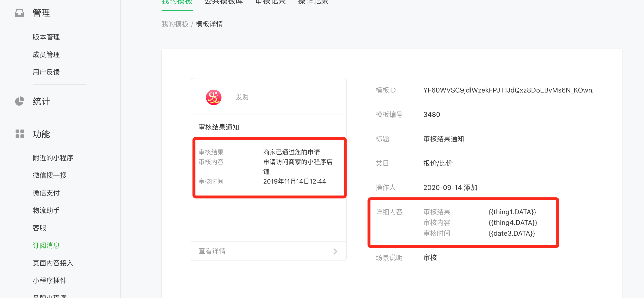Open 版本管理 in sidebar
Image resolution: width=644 pixels, height=298 pixels.
(x=46, y=37)
